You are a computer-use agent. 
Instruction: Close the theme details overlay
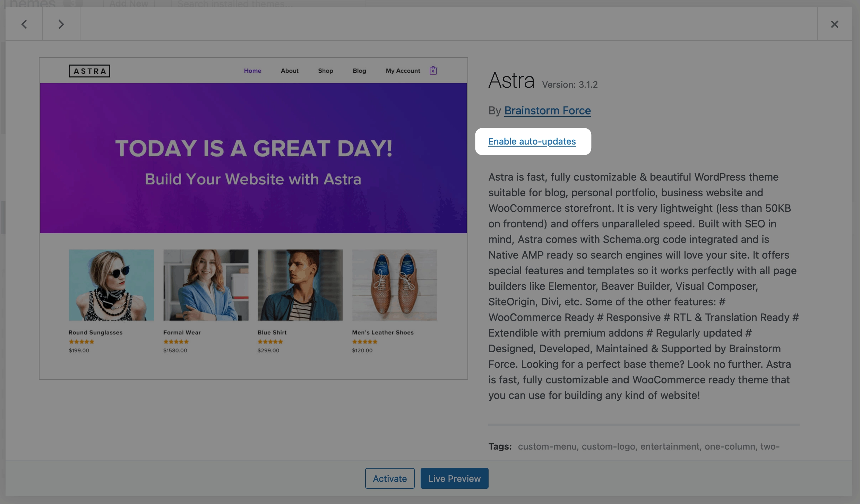(834, 24)
